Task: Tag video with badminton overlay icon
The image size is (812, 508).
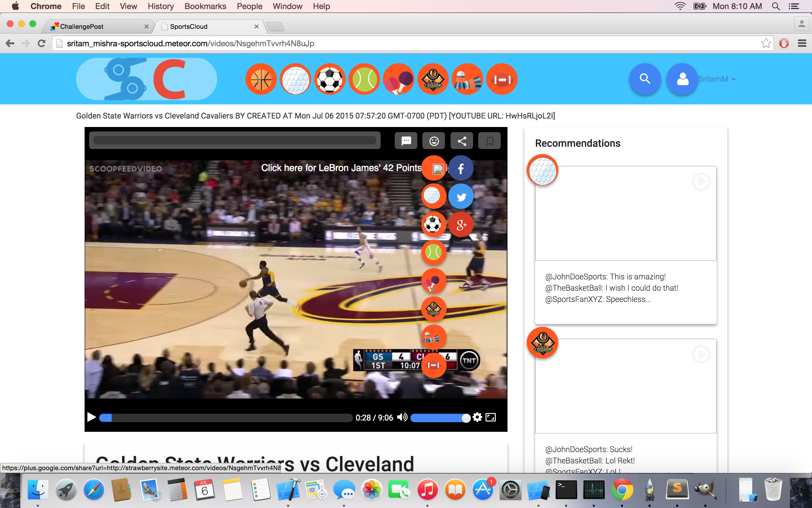Action: (434, 337)
